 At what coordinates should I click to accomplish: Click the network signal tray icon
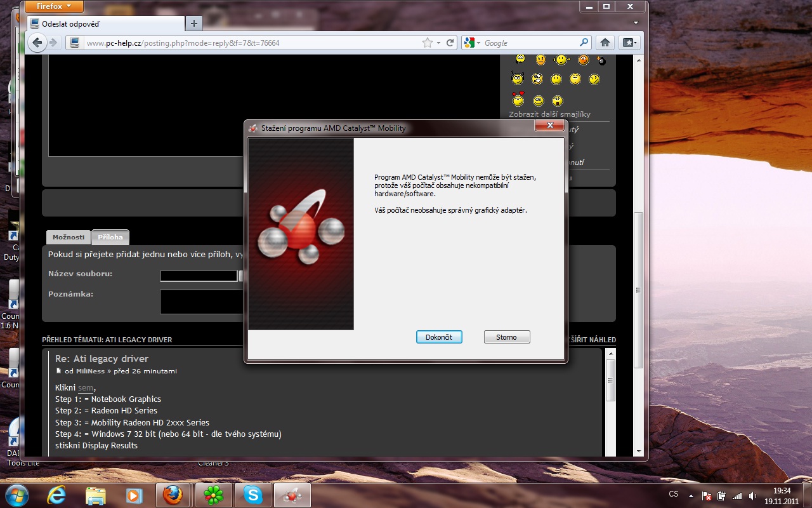point(737,496)
